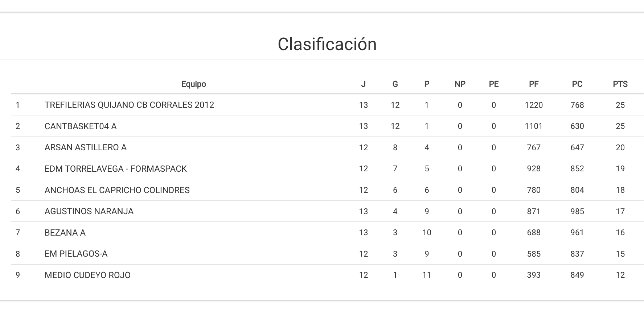Click the 1220 points-for value
Image resolution: width=644 pixels, height=314 pixels.
533,105
